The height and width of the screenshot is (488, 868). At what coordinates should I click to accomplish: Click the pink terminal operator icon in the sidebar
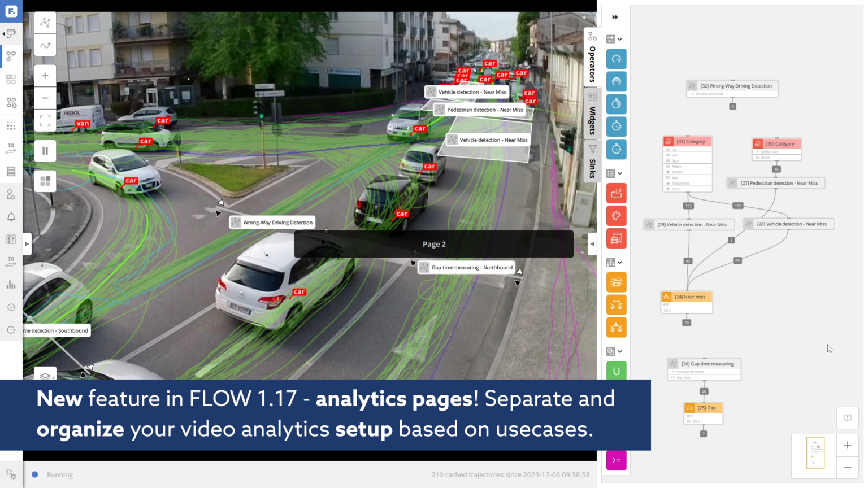pyautogui.click(x=616, y=460)
